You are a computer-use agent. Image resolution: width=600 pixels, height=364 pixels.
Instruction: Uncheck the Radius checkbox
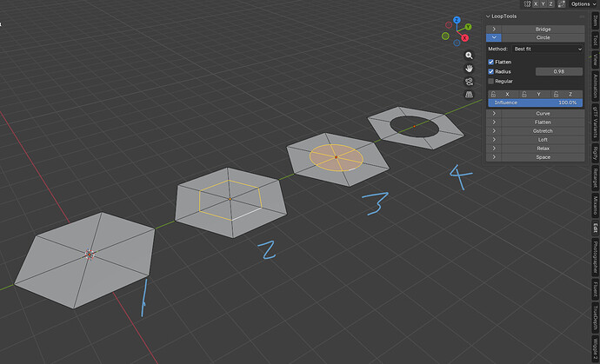point(491,71)
